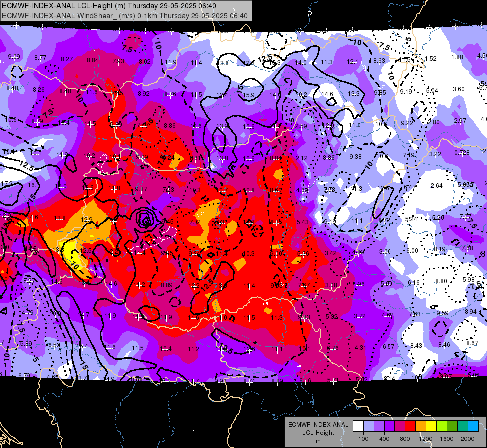Image resolution: width=487 pixels, height=448 pixels.
Task: Click the wind shear value '8.63'
Action: coord(379,61)
